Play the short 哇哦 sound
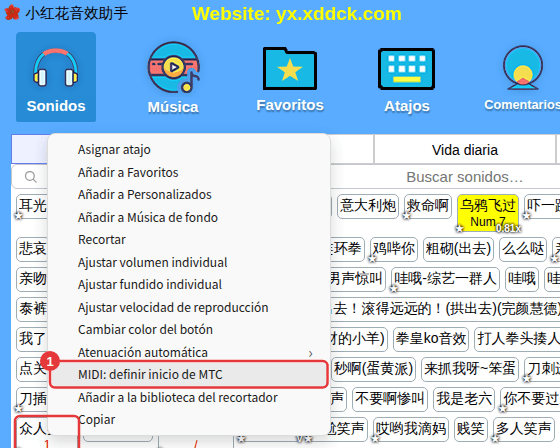560x448 pixels. pyautogui.click(x=522, y=279)
